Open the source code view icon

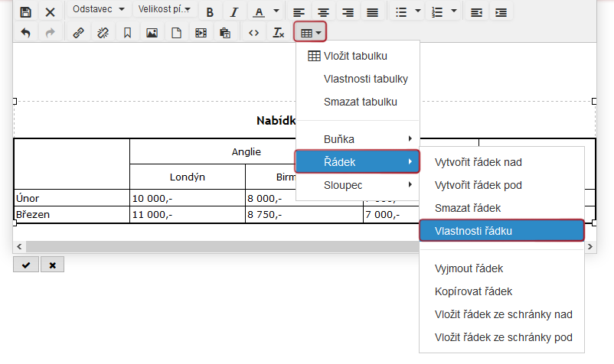[x=254, y=33]
